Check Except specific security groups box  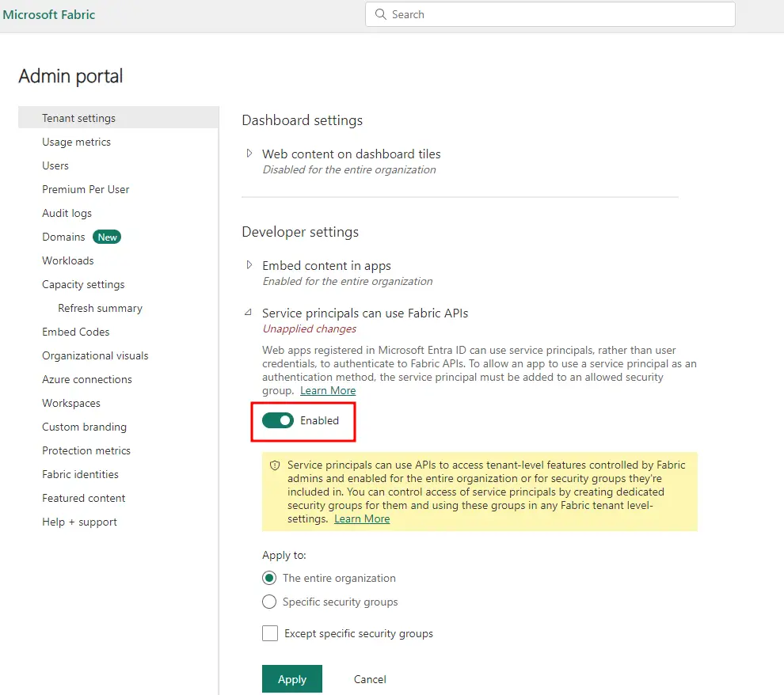[x=270, y=633]
